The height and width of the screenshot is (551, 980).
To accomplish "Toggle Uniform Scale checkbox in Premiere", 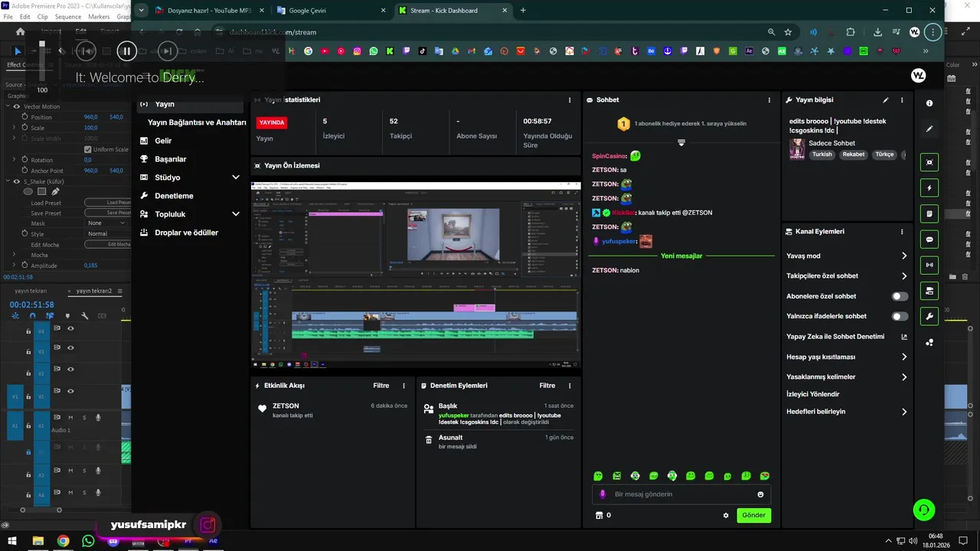I will click(87, 149).
